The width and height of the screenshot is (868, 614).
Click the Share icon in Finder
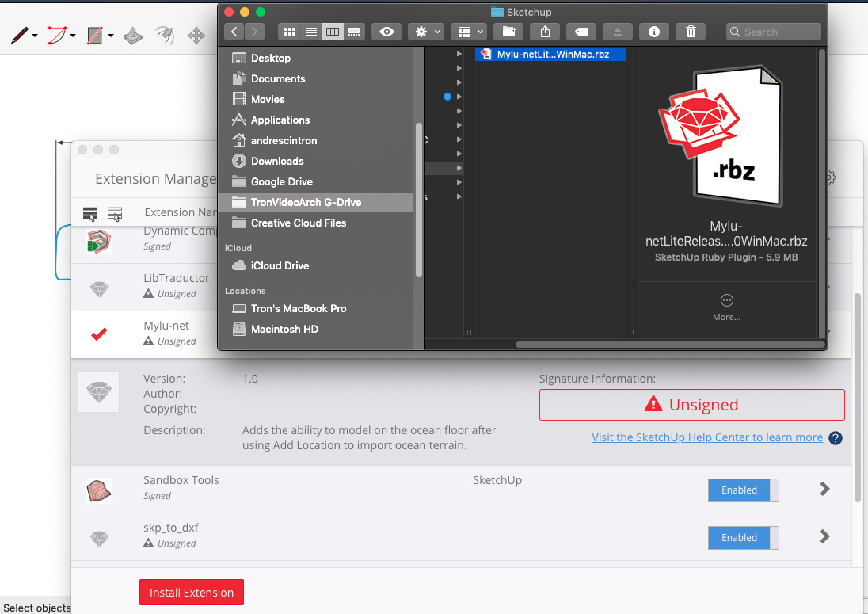point(544,32)
